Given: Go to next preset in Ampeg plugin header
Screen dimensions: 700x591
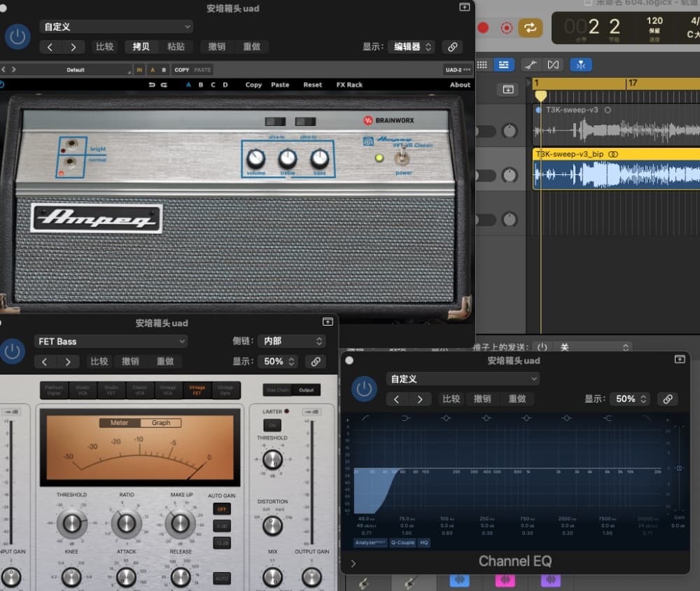Looking at the screenshot, I should tap(73, 47).
